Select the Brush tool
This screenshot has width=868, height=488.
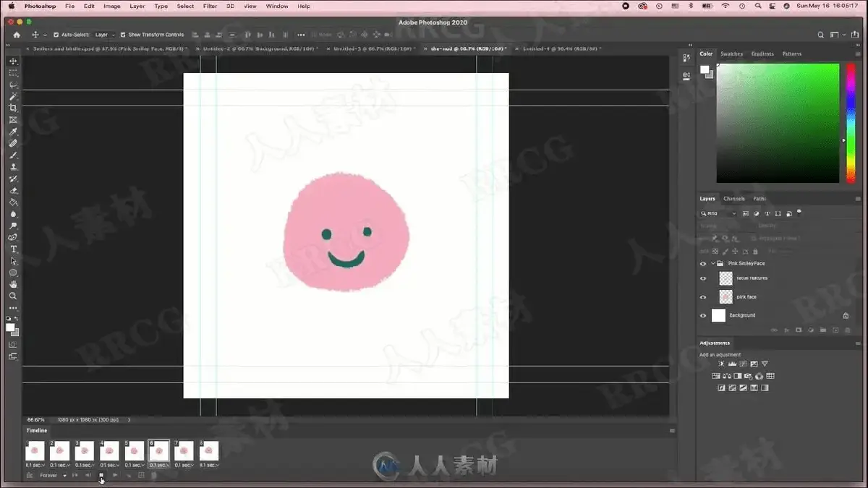[x=13, y=155]
